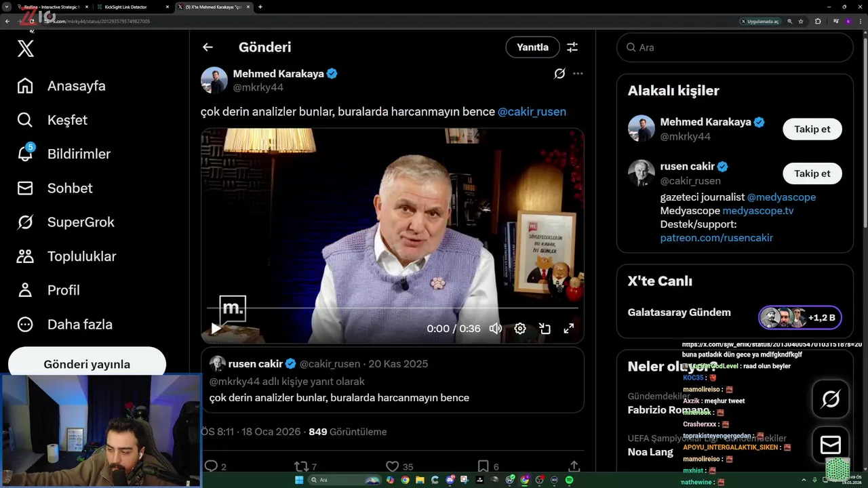
Task: Toggle picture-in-picture on the video
Action: coord(545,329)
